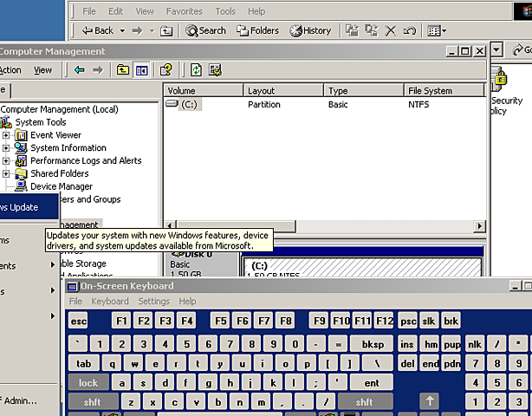Open the Explorer View menu
Screen dimensions: 532x416
coord(145,11)
